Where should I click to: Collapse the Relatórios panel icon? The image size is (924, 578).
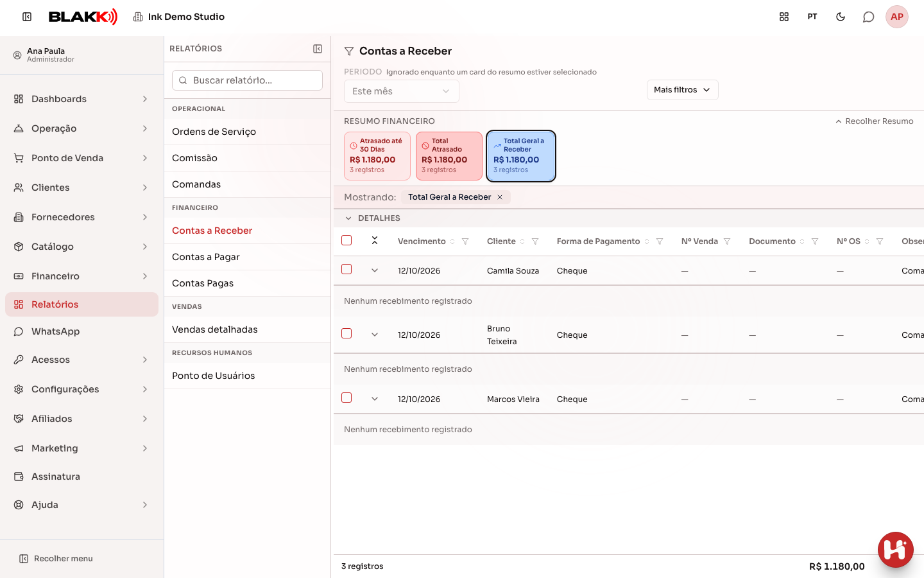point(318,49)
